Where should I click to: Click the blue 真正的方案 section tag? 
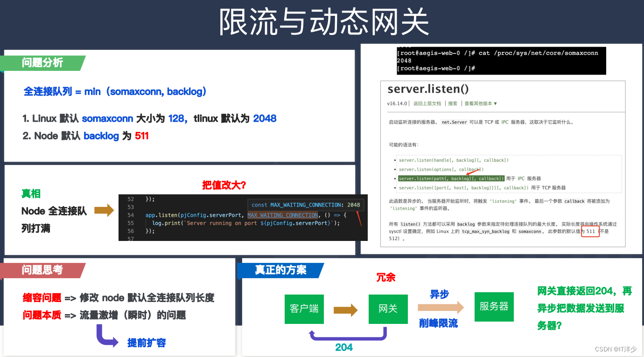click(280, 270)
